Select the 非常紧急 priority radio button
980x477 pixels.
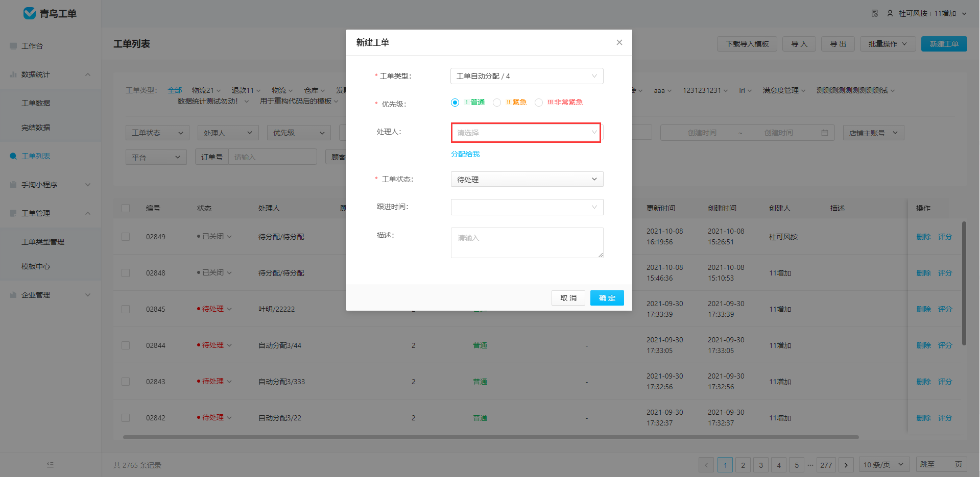538,103
